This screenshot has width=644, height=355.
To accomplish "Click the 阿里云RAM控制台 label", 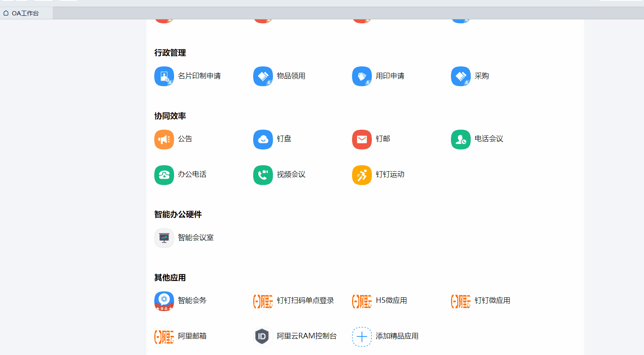I will point(307,336).
